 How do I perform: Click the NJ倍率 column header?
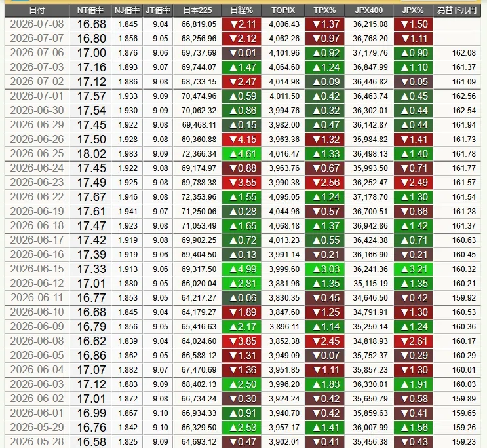(127, 10)
